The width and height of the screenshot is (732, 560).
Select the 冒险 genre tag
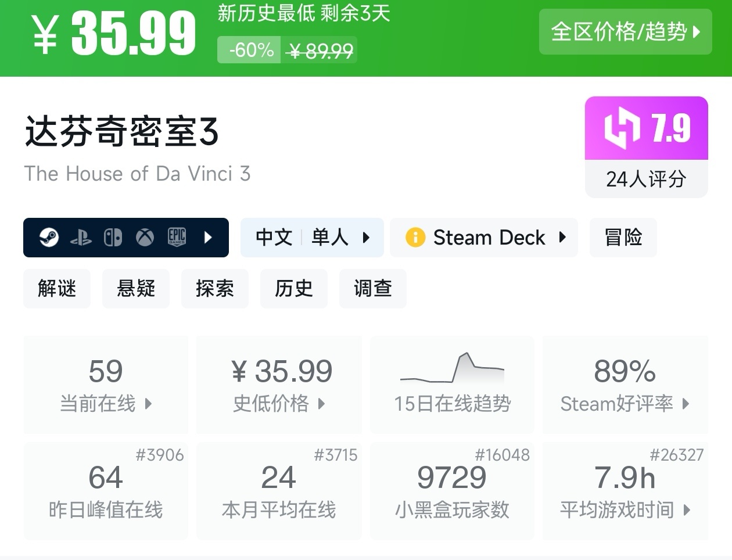tap(623, 237)
